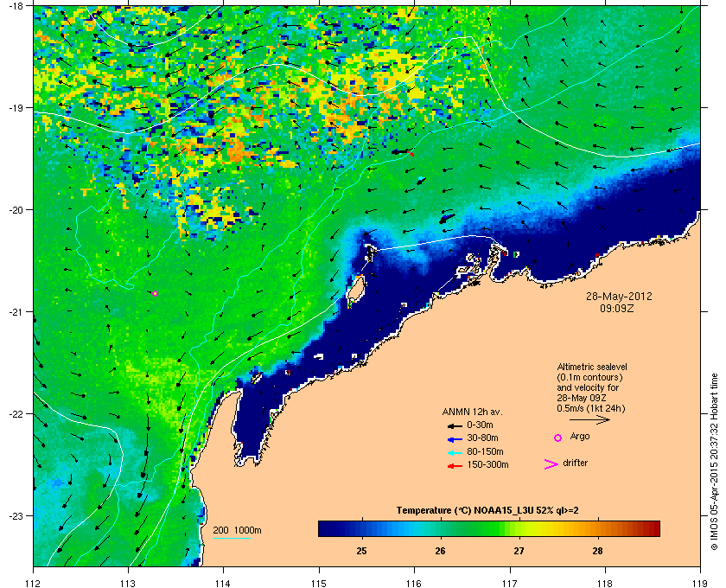Click the latitude axis label '-23'
Image resolution: width=726 pixels, height=588 pixels.
tap(16, 515)
